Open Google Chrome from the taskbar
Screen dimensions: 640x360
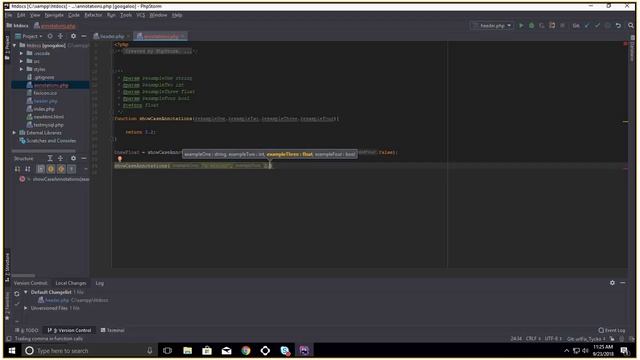click(246, 351)
